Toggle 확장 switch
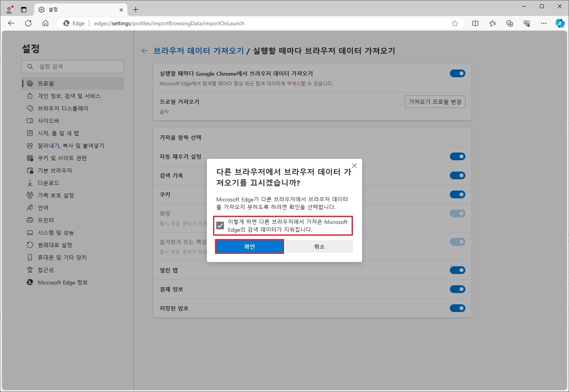Image resolution: width=569 pixels, height=392 pixels. point(457,213)
